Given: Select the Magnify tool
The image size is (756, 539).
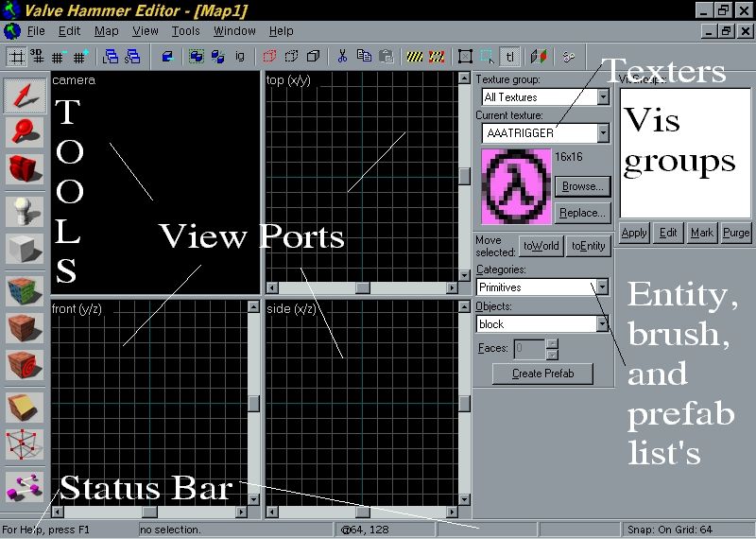Looking at the screenshot, I should pos(25,132).
